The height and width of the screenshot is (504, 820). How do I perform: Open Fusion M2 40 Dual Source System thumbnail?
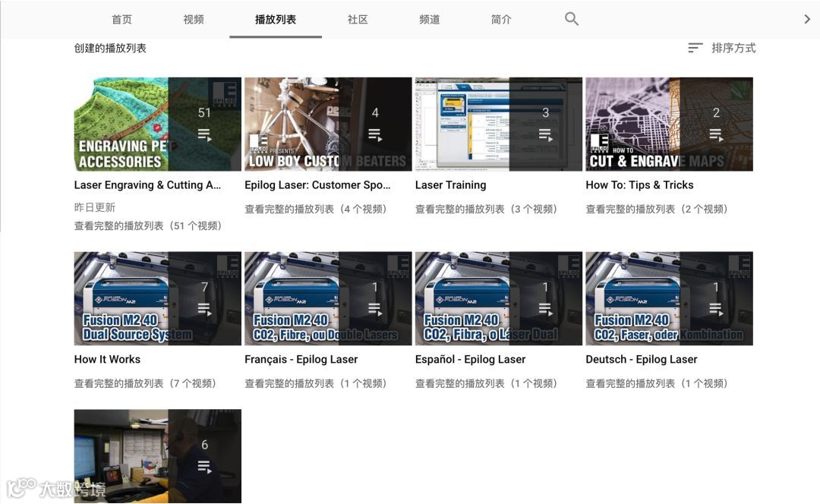click(x=157, y=298)
